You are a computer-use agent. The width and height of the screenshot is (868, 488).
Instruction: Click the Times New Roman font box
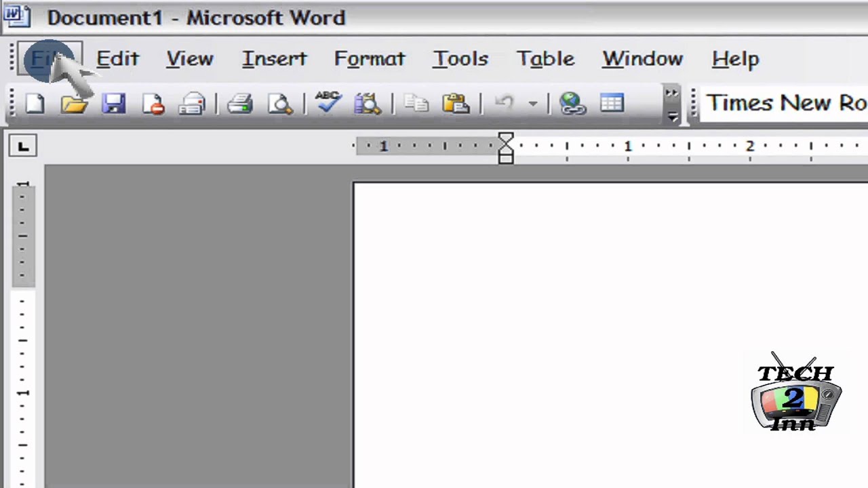pyautogui.click(x=785, y=104)
